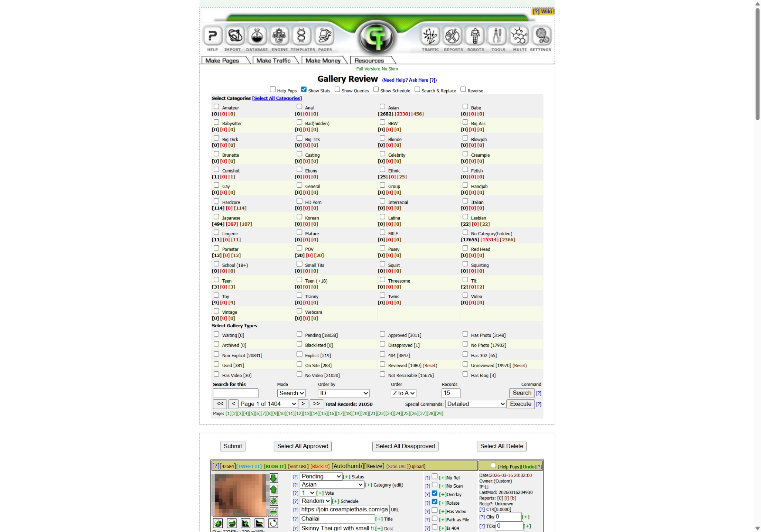Open the Engine icon
Image resolution: width=761 pixels, height=532 pixels.
tap(279, 36)
